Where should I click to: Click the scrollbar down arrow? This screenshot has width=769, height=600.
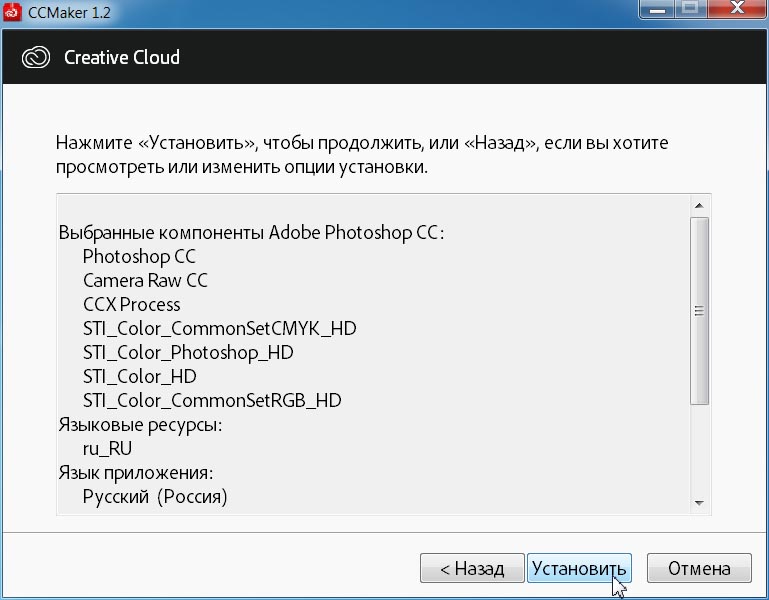[699, 503]
